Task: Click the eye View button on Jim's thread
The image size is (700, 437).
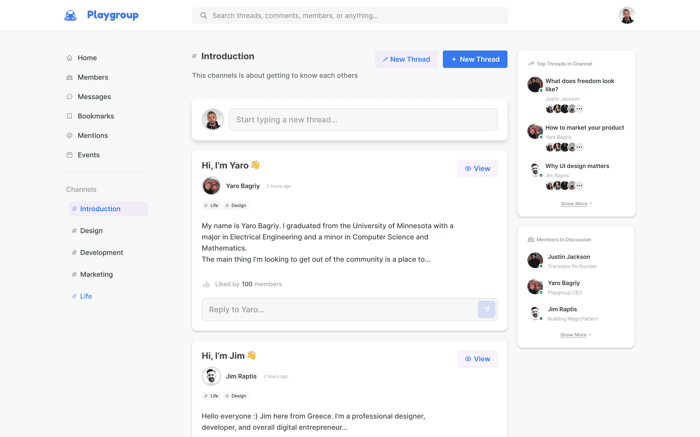Action: (477, 359)
